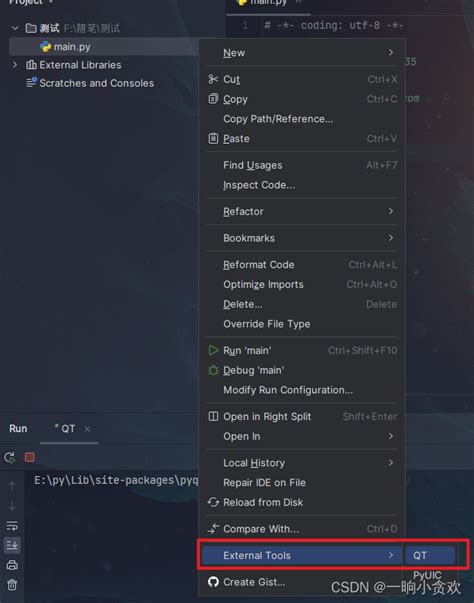Toggle scroll to end in console
Image resolution: width=474 pixels, height=603 pixels.
(12, 545)
